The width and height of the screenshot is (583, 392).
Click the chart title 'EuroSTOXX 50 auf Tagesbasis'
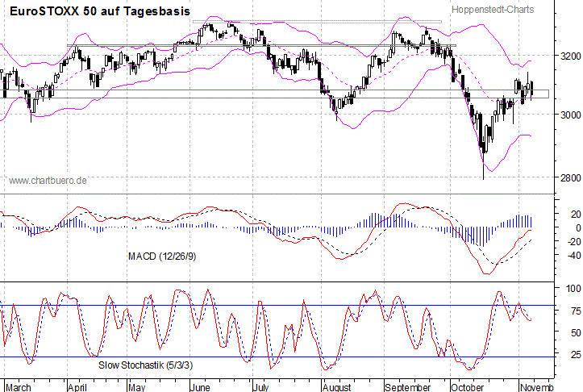(x=100, y=11)
